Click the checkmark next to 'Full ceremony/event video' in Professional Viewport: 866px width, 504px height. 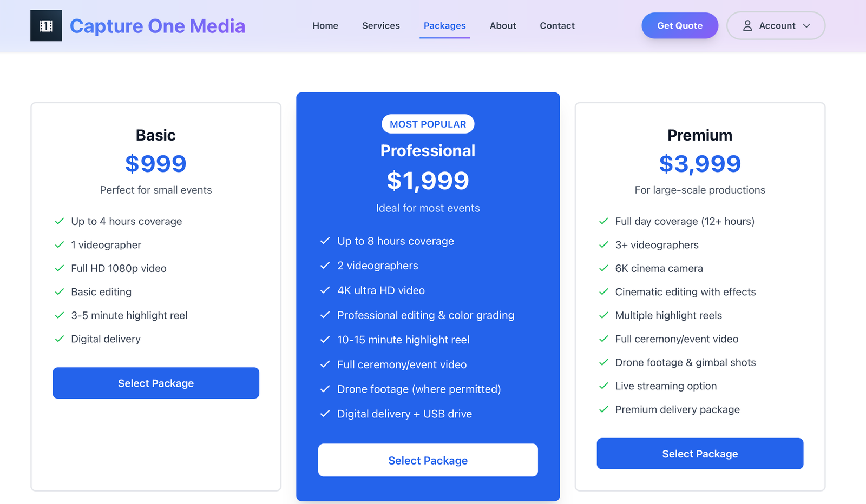point(325,364)
